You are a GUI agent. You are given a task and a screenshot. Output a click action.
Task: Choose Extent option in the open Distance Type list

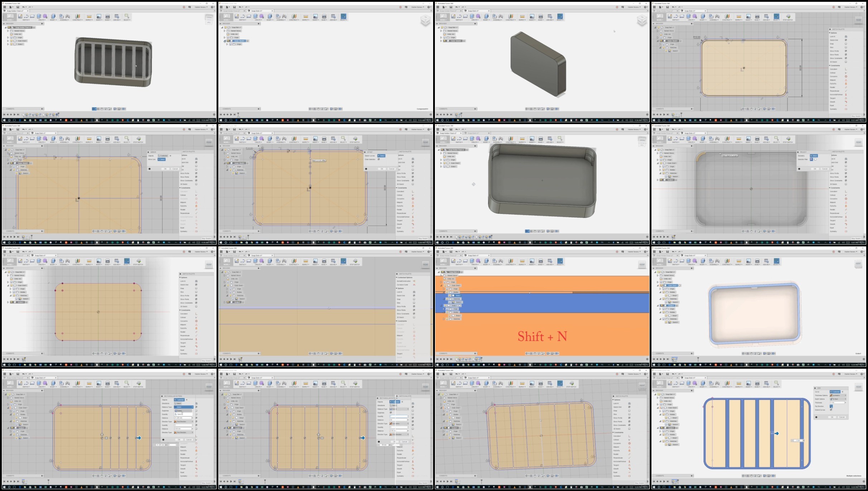pyautogui.click(x=184, y=411)
